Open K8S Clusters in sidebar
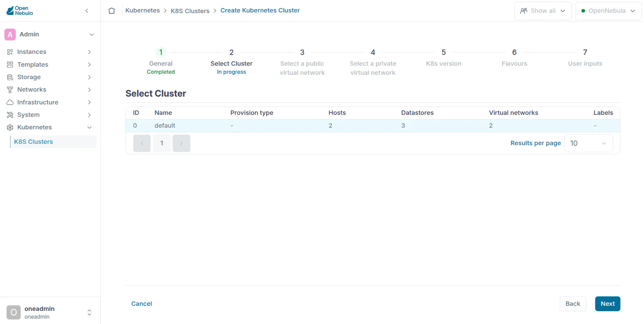Viewport: 644px width, 324px height. [x=53, y=142]
